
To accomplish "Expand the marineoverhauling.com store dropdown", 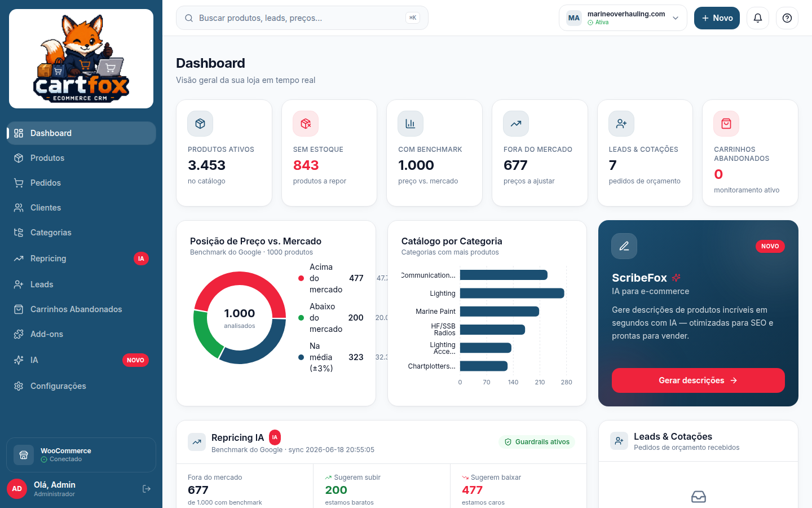I will 623,18.
